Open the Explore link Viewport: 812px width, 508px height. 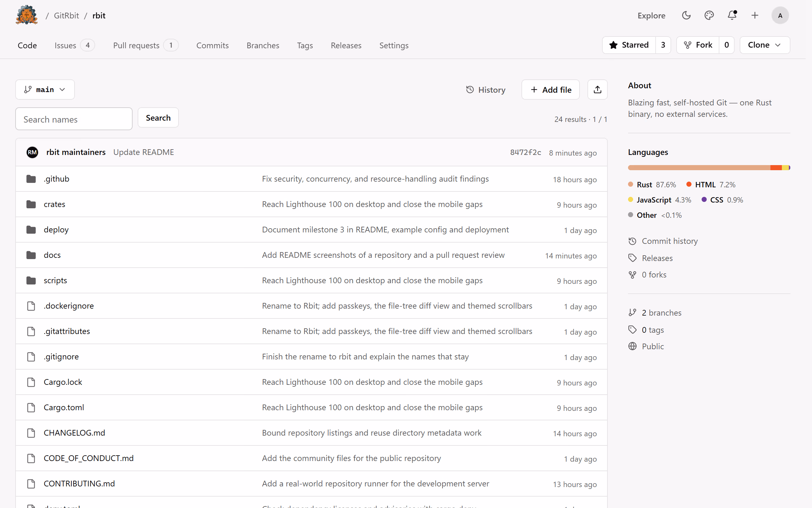coord(651,16)
